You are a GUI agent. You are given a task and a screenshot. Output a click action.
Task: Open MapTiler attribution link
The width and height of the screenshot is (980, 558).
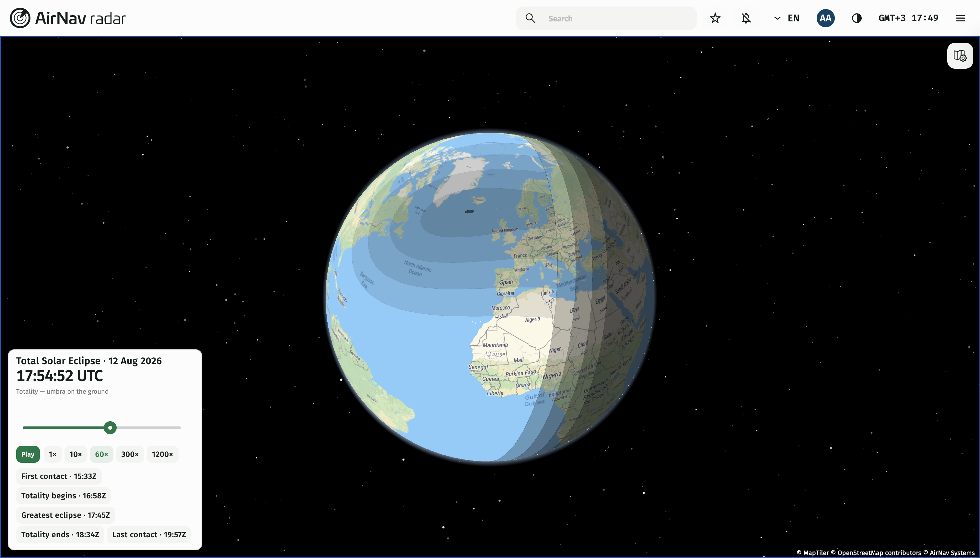click(x=813, y=552)
